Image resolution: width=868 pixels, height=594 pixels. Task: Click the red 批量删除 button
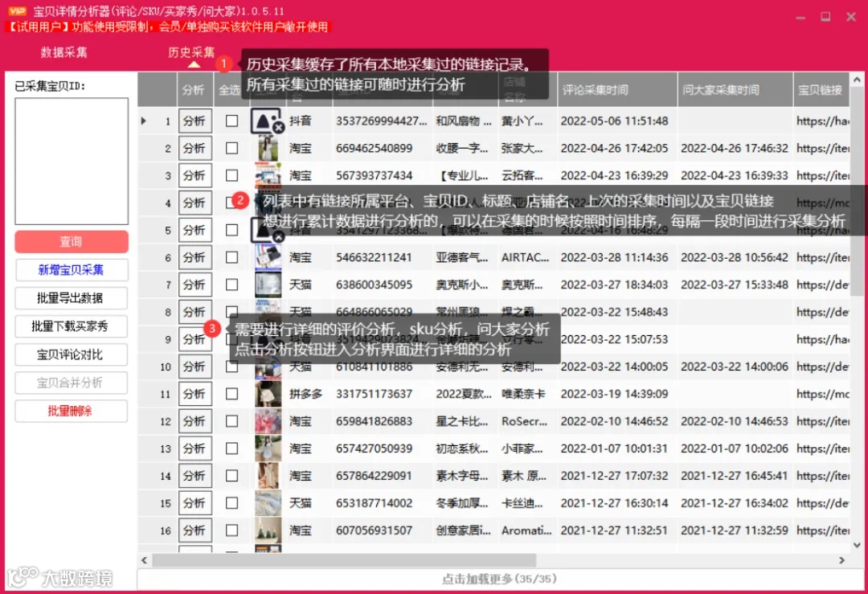point(72,411)
